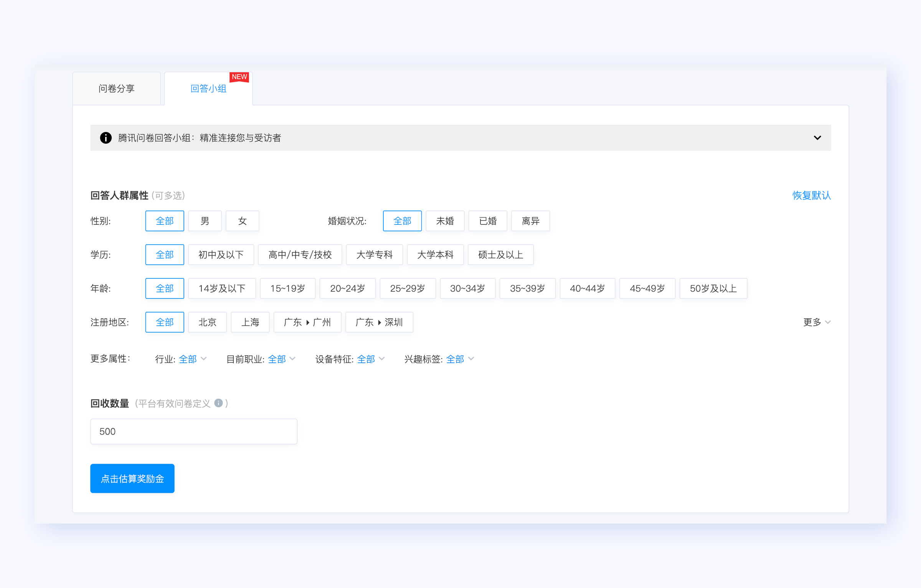
Task: Select 男 for gender
Action: click(x=205, y=221)
